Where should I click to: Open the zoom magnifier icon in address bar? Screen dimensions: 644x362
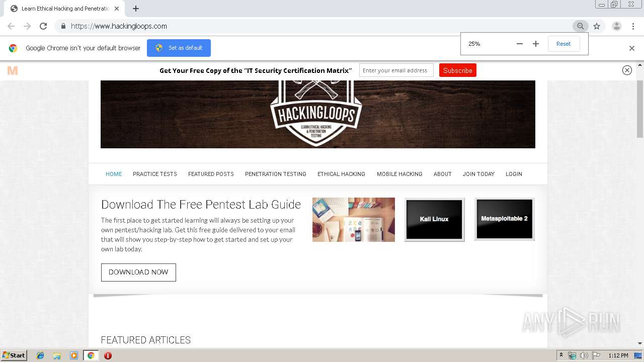click(x=580, y=26)
